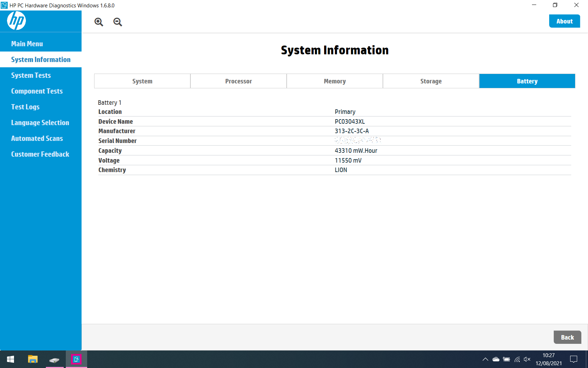This screenshot has height=368, width=588.
Task: Click the HP logo in sidebar
Action: click(16, 21)
